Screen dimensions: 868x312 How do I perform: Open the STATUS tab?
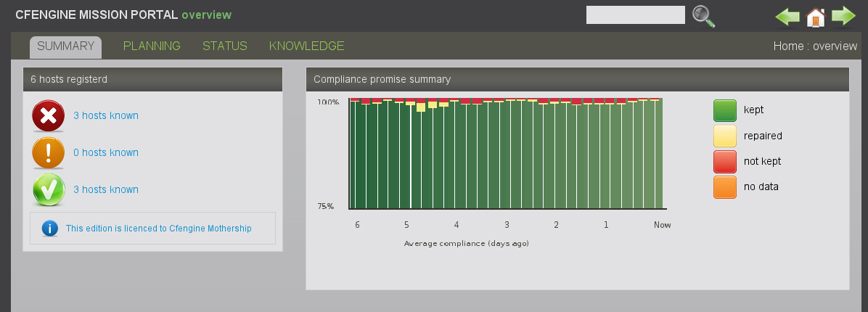tap(225, 46)
